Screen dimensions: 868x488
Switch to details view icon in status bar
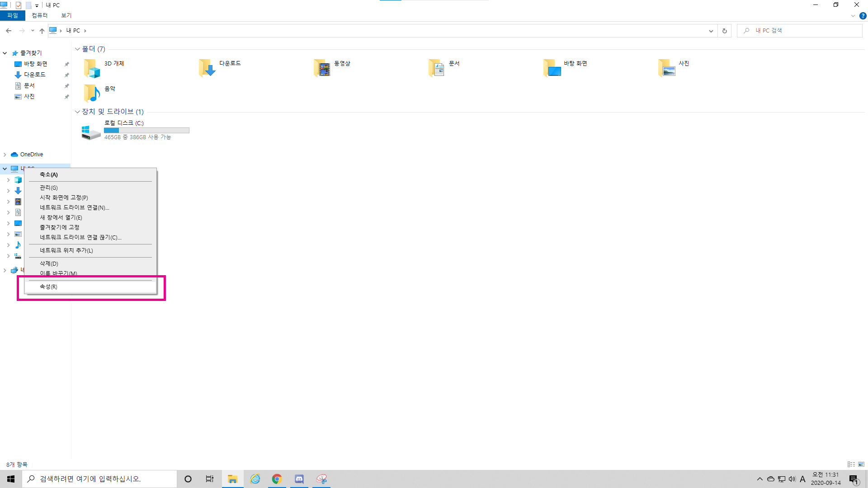tap(851, 464)
